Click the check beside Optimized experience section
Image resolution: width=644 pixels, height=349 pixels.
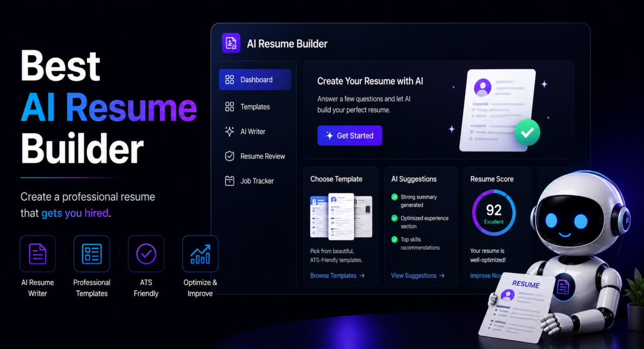[394, 219]
